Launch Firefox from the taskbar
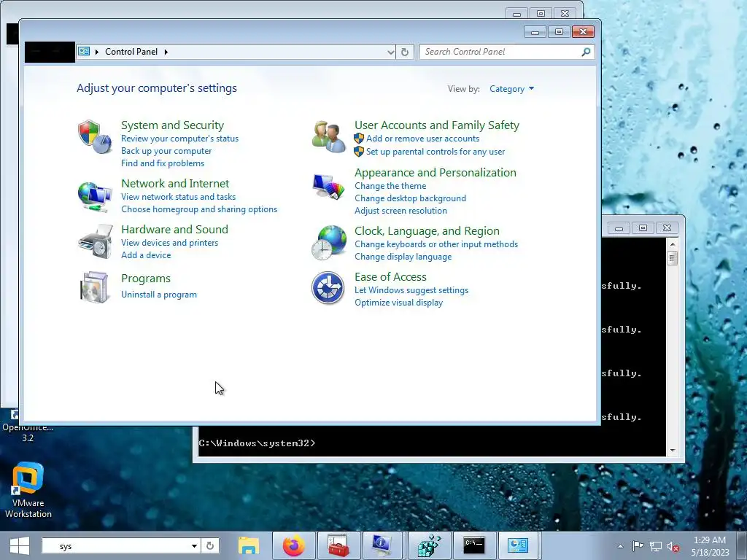This screenshot has width=747, height=560. pos(293,545)
